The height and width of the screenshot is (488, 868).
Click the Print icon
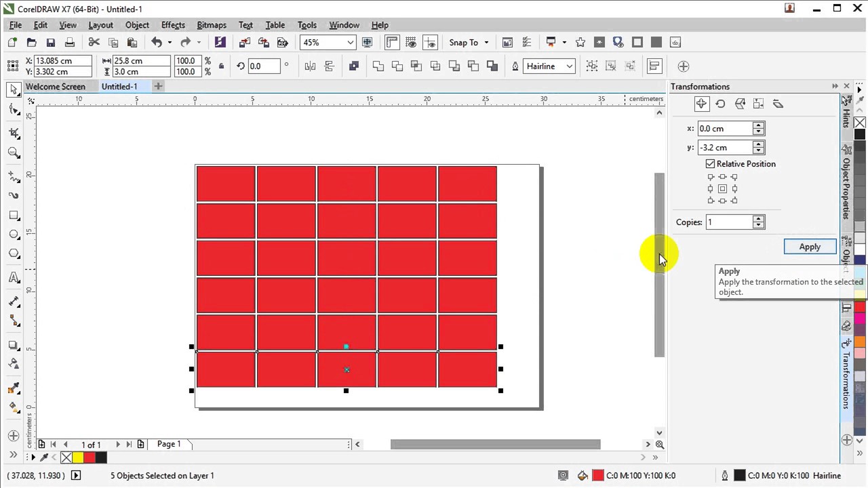click(69, 42)
